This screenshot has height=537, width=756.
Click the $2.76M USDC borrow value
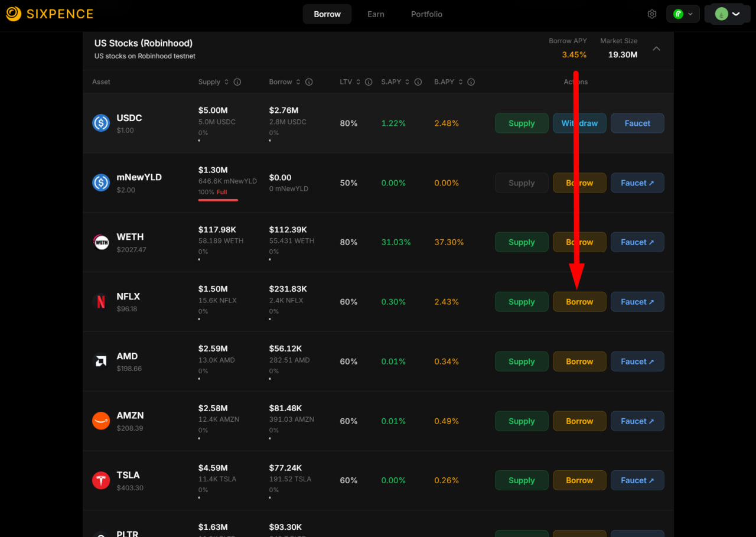point(284,110)
